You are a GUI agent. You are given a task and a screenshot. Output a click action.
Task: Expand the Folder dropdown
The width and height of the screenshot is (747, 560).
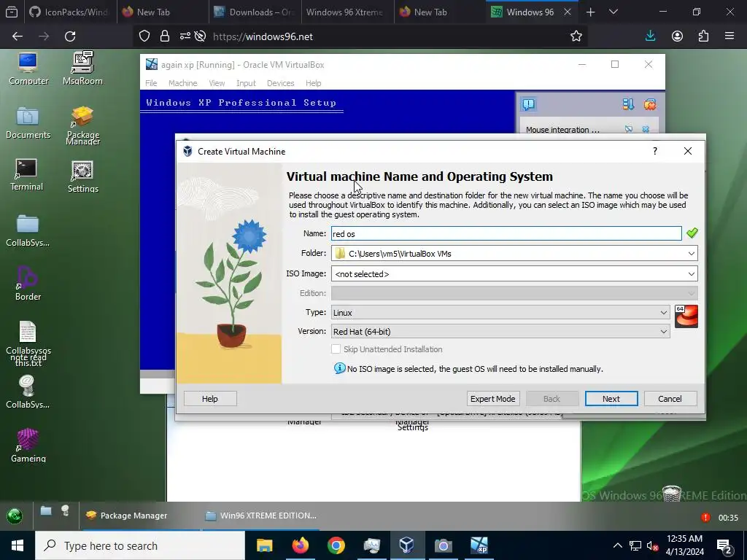(x=692, y=253)
